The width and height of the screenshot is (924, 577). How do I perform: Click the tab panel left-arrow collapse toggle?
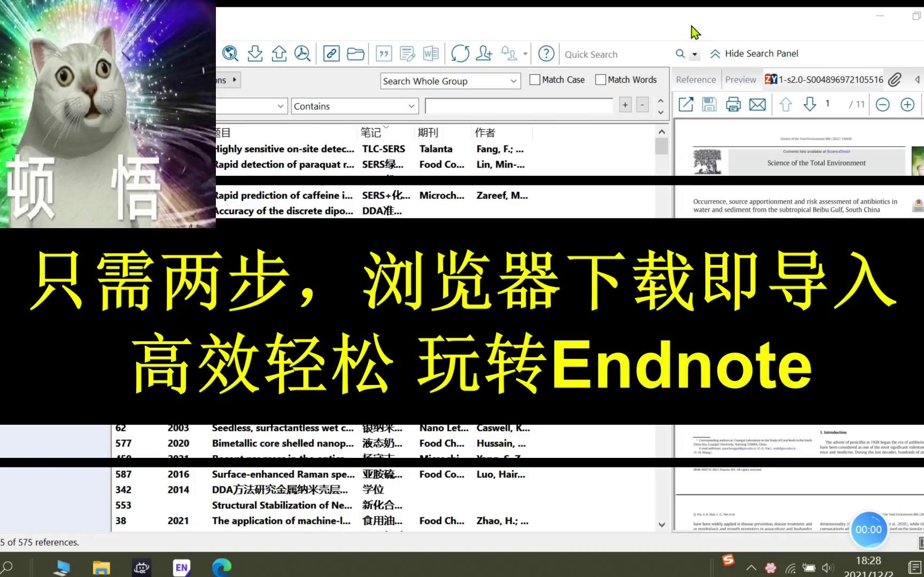917,80
